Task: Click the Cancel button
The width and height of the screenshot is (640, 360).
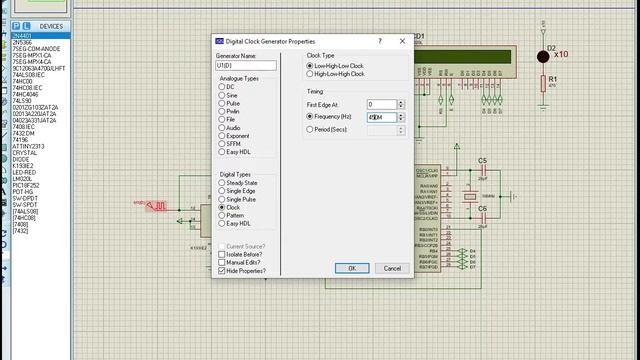Action: click(x=392, y=268)
